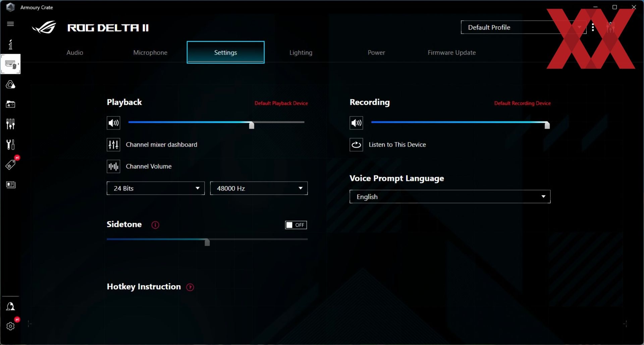Click the ROG logo in header
The width and height of the screenshot is (644, 345).
click(44, 27)
